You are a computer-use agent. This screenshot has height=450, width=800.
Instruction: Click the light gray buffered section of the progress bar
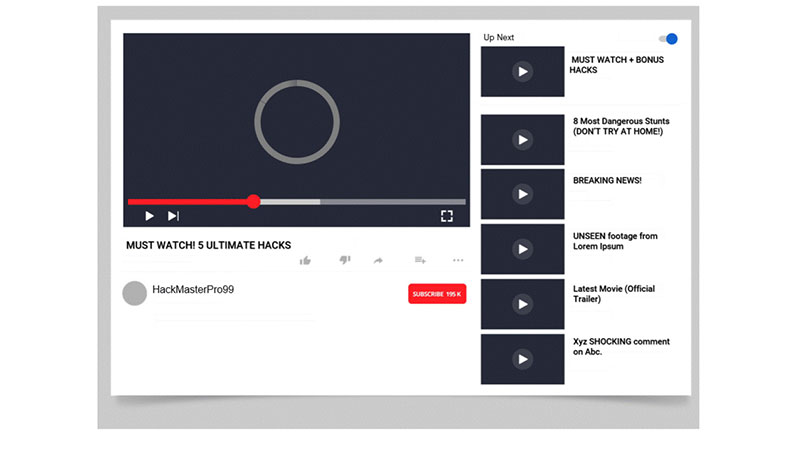(290, 202)
